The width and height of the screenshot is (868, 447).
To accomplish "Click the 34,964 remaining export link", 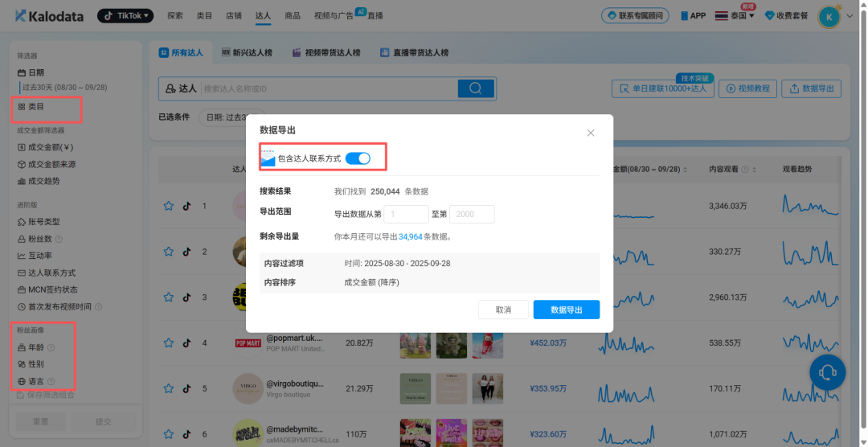I will tap(411, 236).
